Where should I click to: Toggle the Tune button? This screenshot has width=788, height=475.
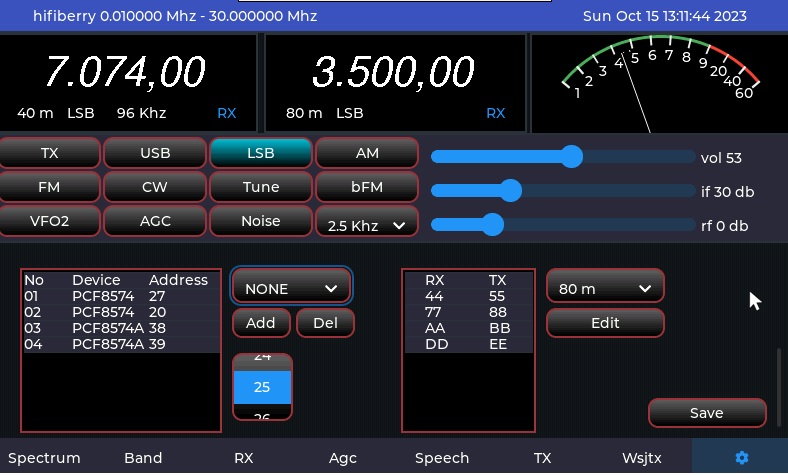tap(261, 187)
